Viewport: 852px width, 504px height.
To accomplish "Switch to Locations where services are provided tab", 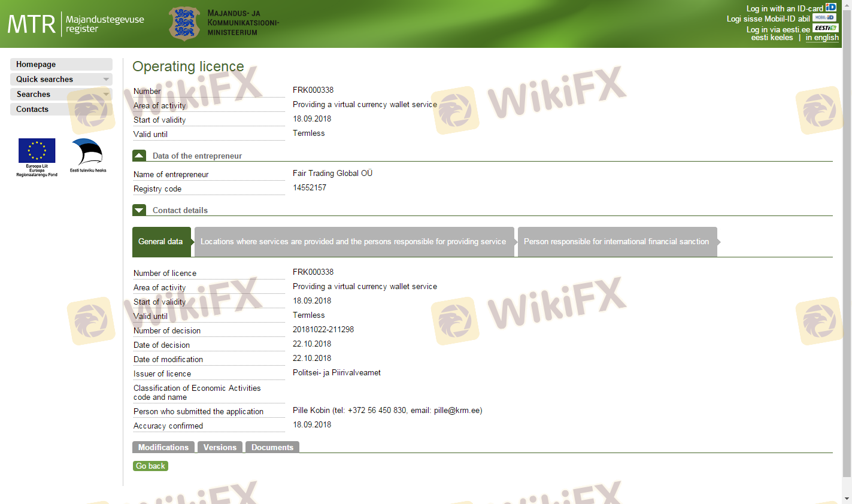I will click(x=353, y=242).
